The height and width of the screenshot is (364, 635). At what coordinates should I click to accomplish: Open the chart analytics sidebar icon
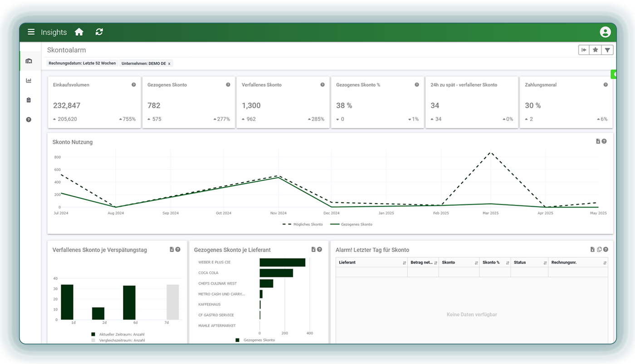coord(29,81)
